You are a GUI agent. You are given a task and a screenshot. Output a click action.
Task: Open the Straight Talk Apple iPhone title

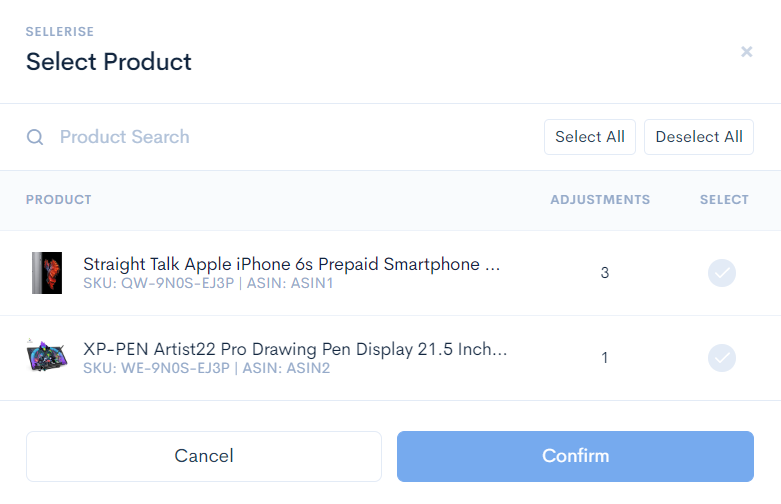(x=291, y=264)
